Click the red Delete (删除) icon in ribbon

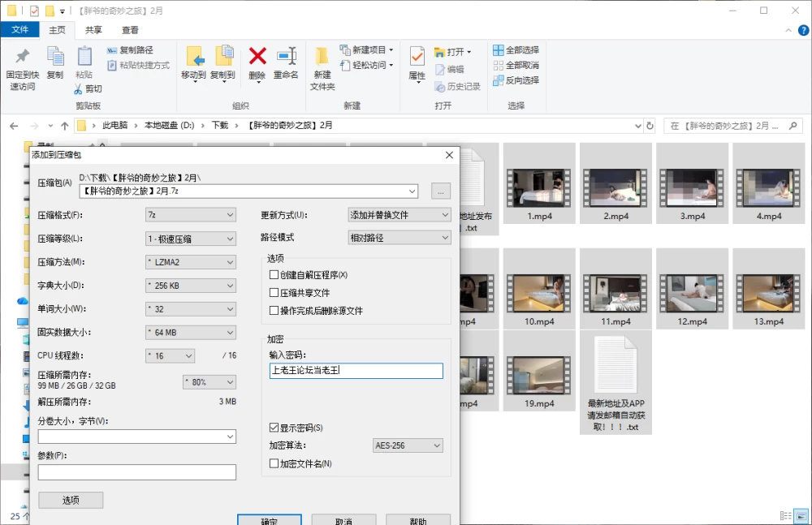257,57
